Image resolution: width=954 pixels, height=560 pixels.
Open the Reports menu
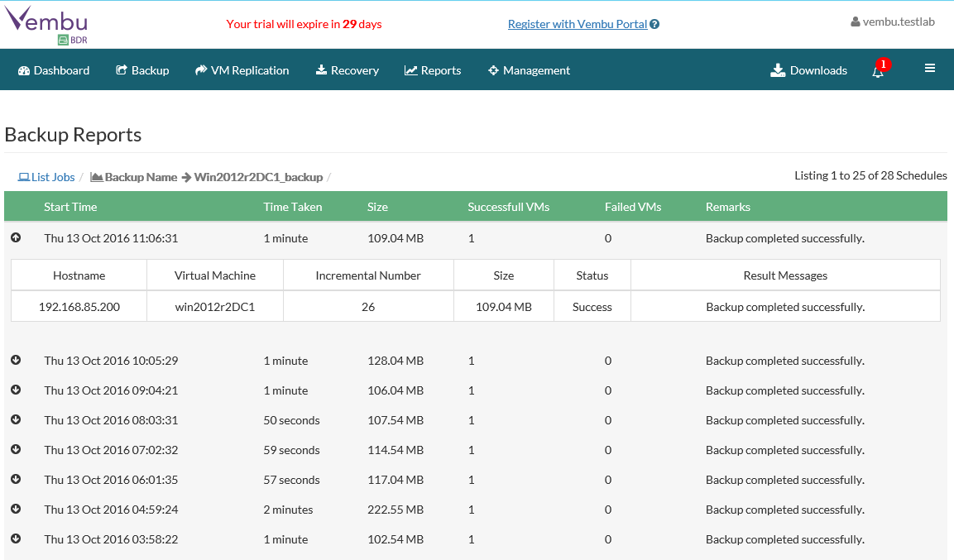point(433,70)
